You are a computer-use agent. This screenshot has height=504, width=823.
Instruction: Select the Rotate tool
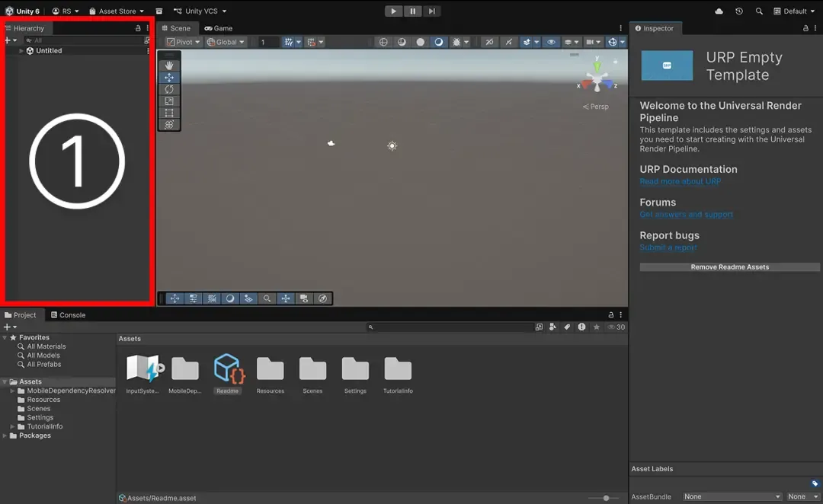(169, 89)
